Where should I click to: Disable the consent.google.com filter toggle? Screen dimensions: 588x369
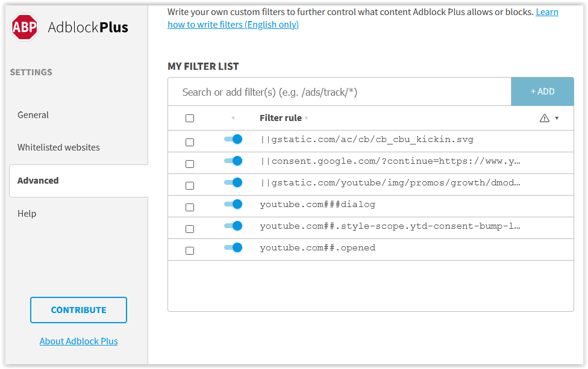pos(233,161)
